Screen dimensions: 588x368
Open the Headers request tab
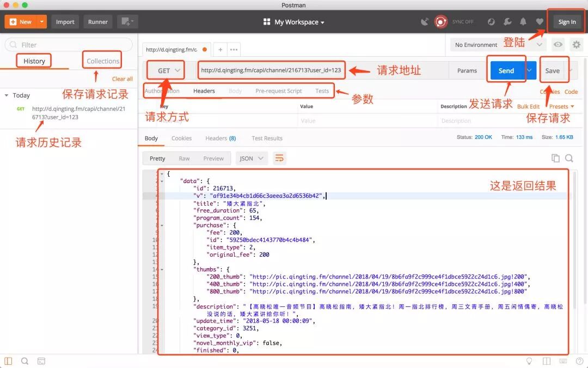pyautogui.click(x=204, y=91)
